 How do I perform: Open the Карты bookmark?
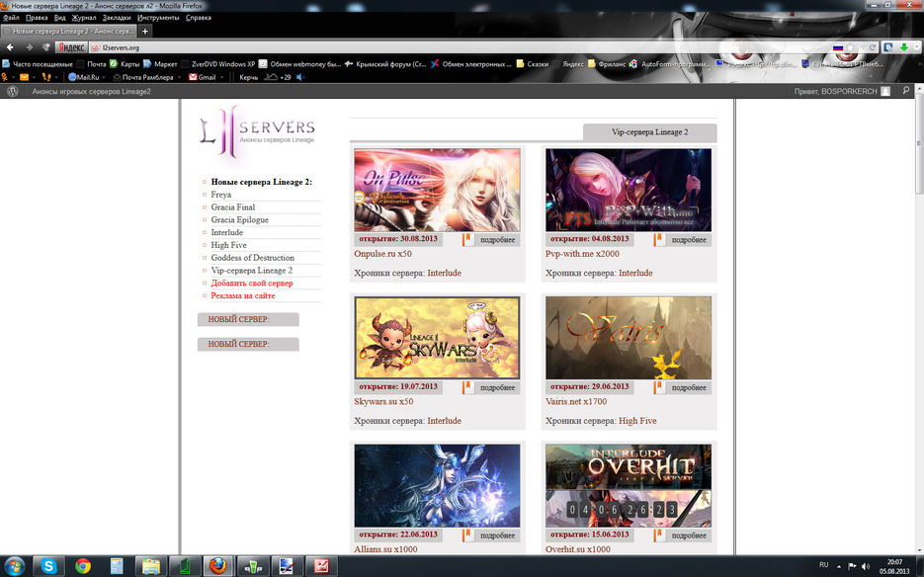coord(125,63)
